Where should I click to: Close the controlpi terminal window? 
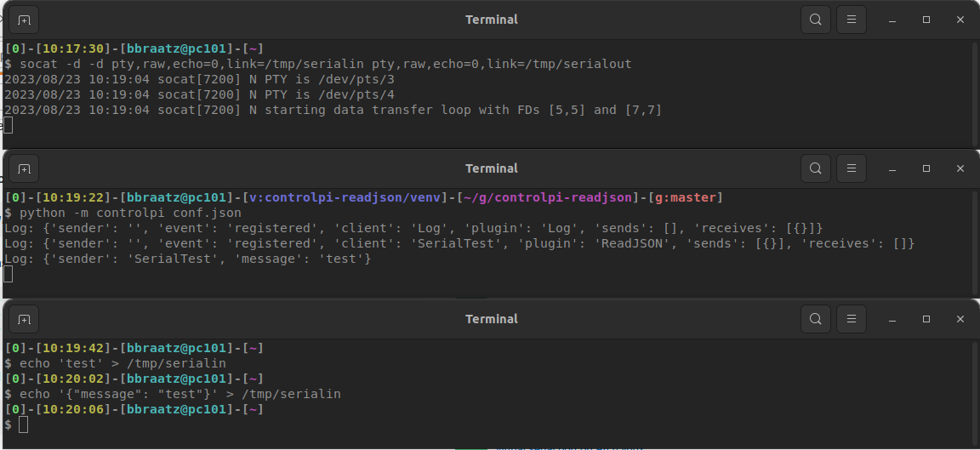[960, 168]
